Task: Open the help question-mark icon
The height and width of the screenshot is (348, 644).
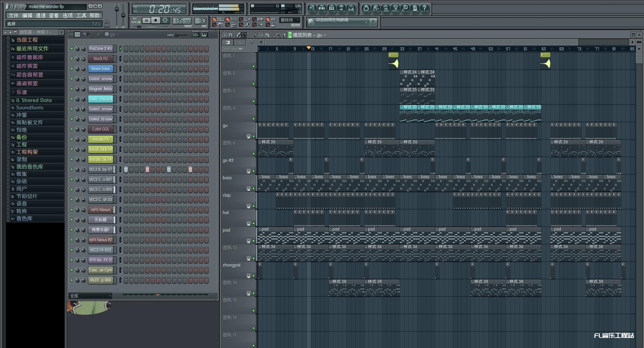Action: [424, 9]
